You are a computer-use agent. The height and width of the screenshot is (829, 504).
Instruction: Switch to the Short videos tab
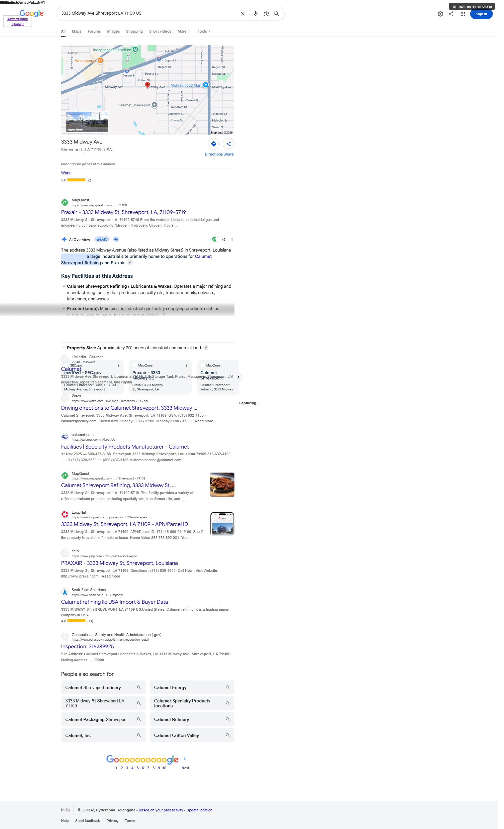coord(160,31)
